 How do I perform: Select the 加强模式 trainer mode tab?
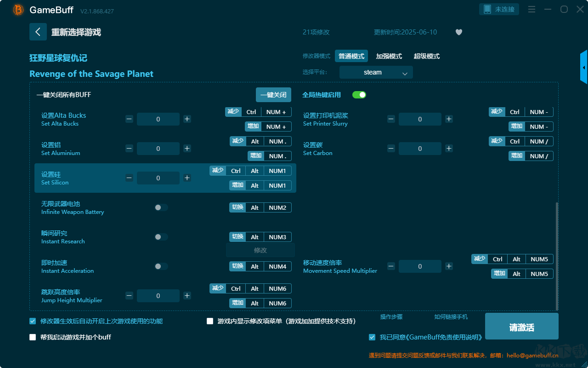(x=389, y=56)
